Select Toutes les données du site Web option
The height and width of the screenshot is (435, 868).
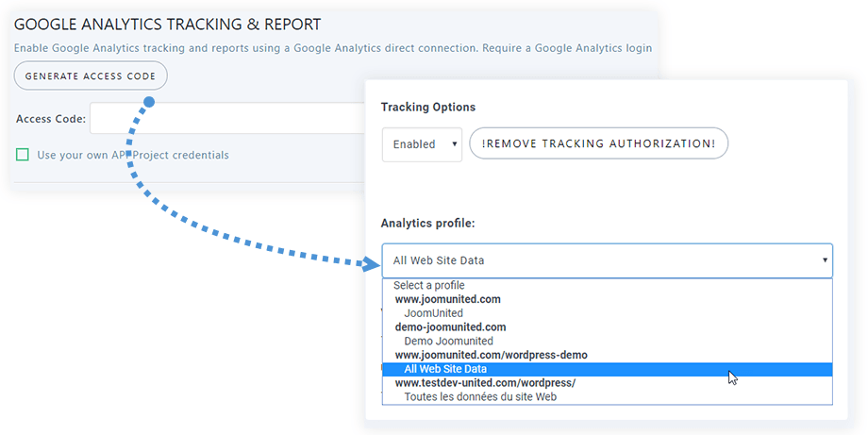[608, 397]
